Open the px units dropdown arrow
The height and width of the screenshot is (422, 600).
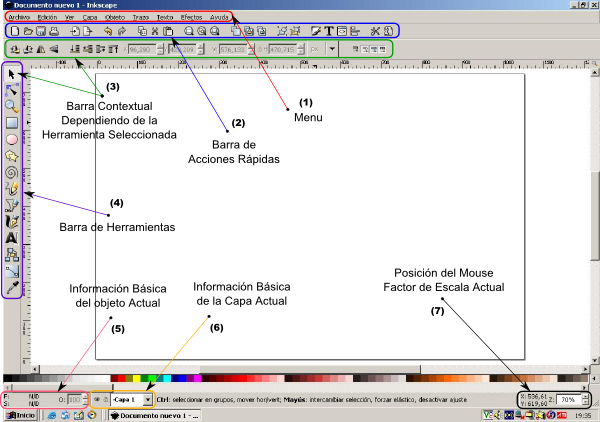332,49
